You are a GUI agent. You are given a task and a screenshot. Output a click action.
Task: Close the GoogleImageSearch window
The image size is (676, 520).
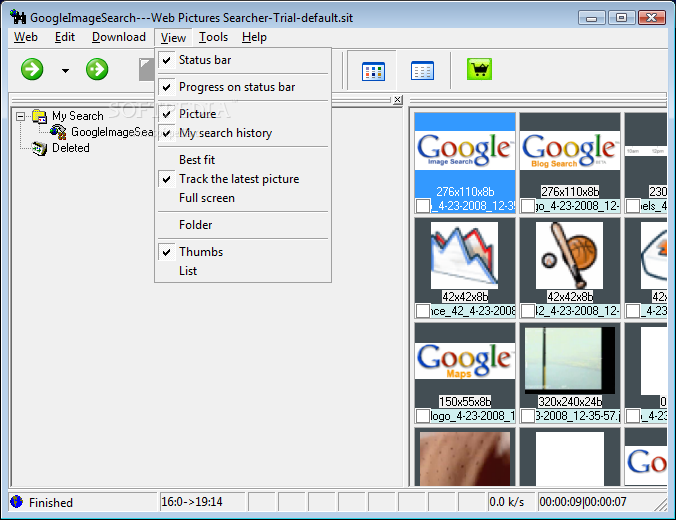point(651,18)
